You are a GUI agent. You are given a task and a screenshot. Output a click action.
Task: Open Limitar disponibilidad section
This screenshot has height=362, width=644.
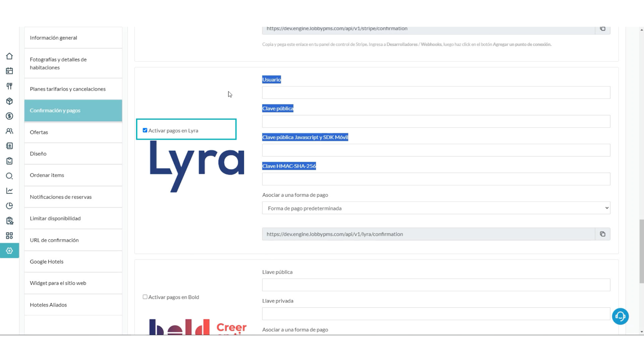tap(73, 218)
